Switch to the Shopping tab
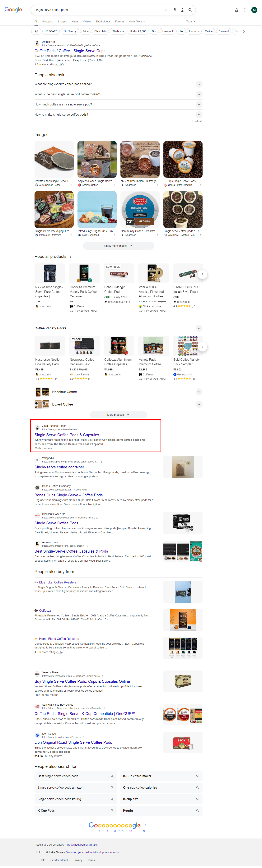The height and width of the screenshot is (868, 262). [x=48, y=21]
